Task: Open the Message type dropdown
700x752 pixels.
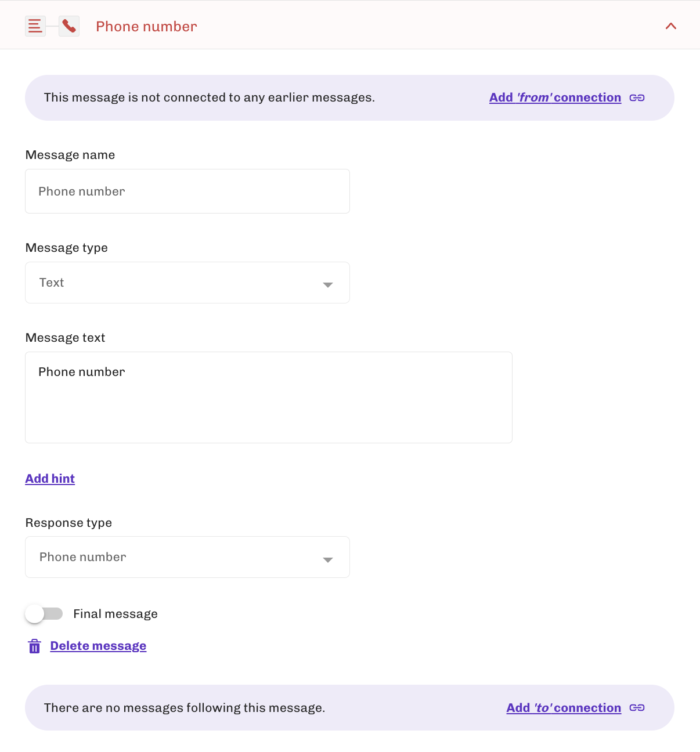Action: click(x=187, y=283)
